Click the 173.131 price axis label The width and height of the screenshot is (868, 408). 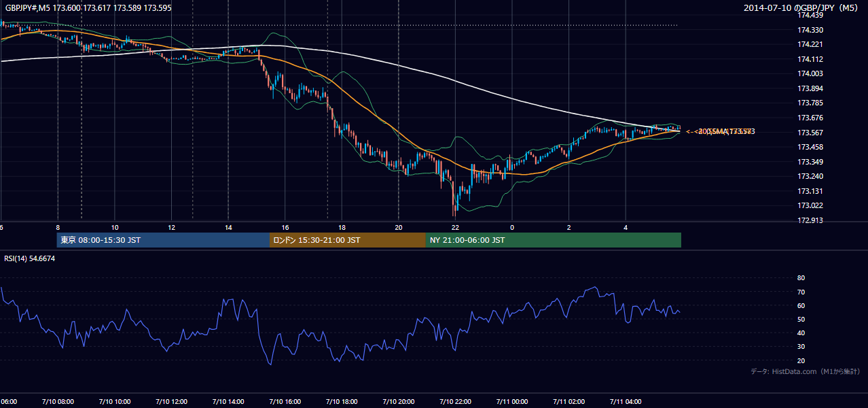(x=810, y=191)
